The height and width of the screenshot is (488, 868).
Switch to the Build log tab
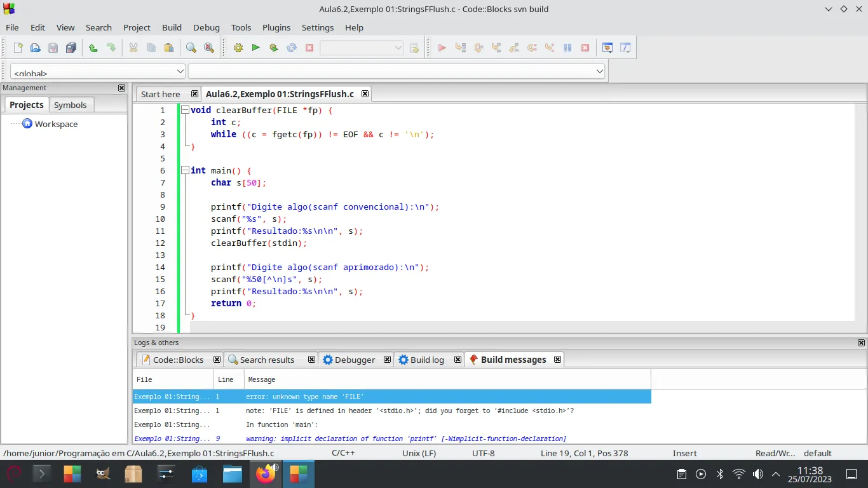(426, 360)
